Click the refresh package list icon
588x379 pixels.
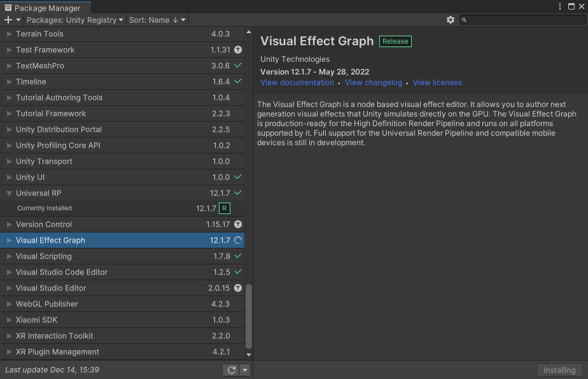pyautogui.click(x=231, y=370)
